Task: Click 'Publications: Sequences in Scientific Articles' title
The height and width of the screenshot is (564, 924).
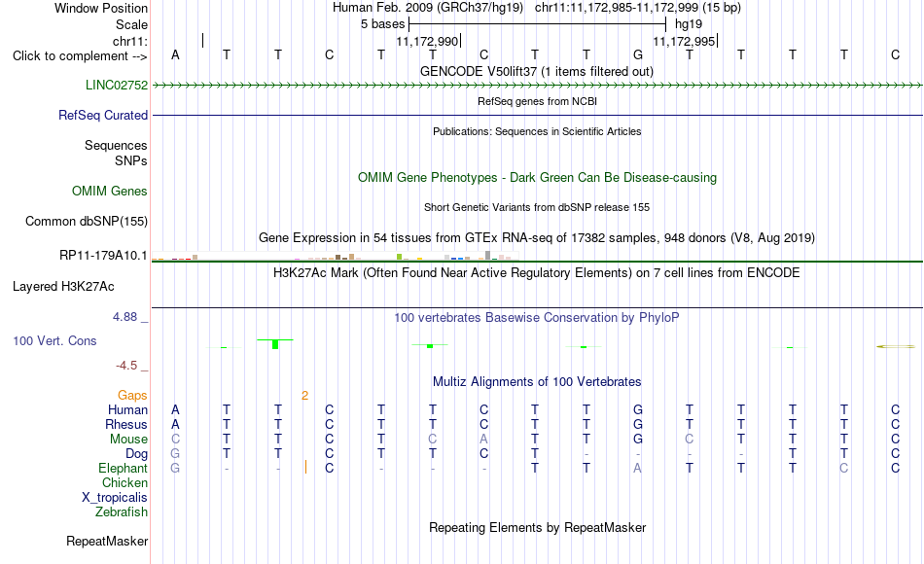Action: [537, 131]
